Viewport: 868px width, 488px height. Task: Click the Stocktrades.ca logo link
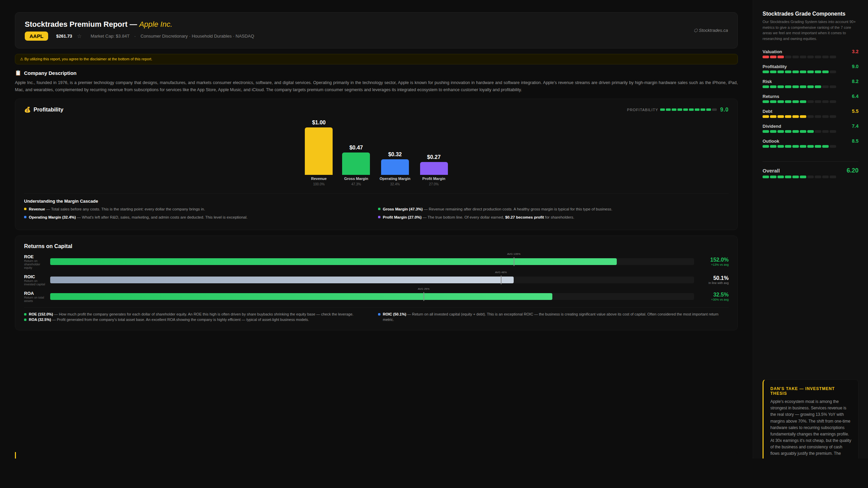(x=711, y=30)
